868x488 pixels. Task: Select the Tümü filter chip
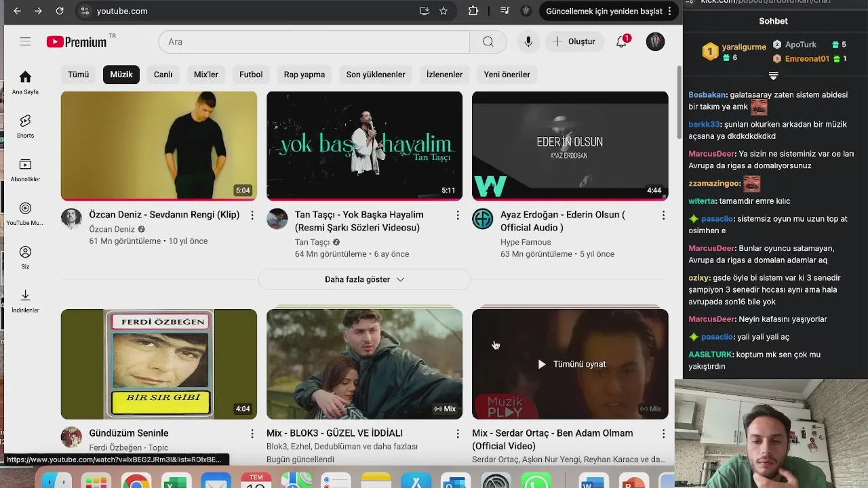click(78, 75)
